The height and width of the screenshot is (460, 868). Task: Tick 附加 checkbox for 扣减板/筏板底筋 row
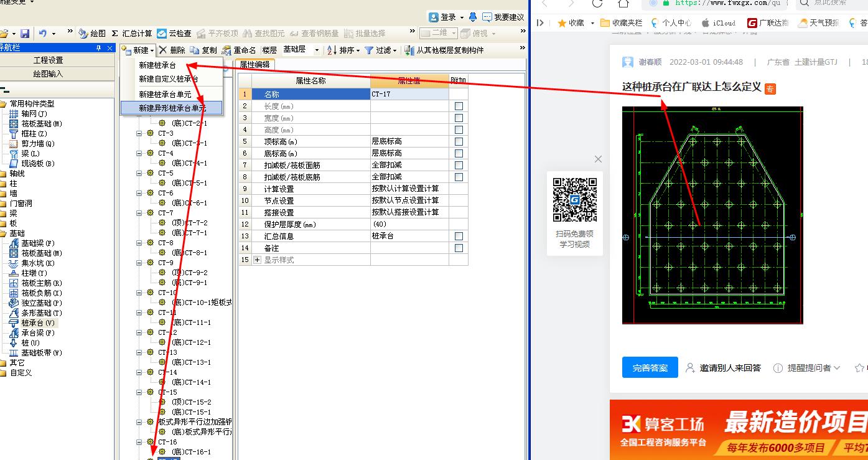tap(459, 177)
